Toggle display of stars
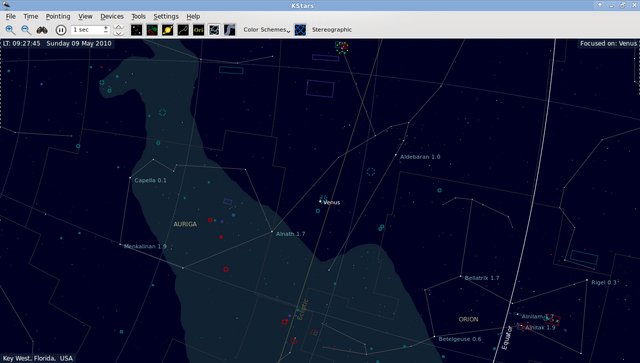Screen dimensions: 640x363 pos(136,30)
